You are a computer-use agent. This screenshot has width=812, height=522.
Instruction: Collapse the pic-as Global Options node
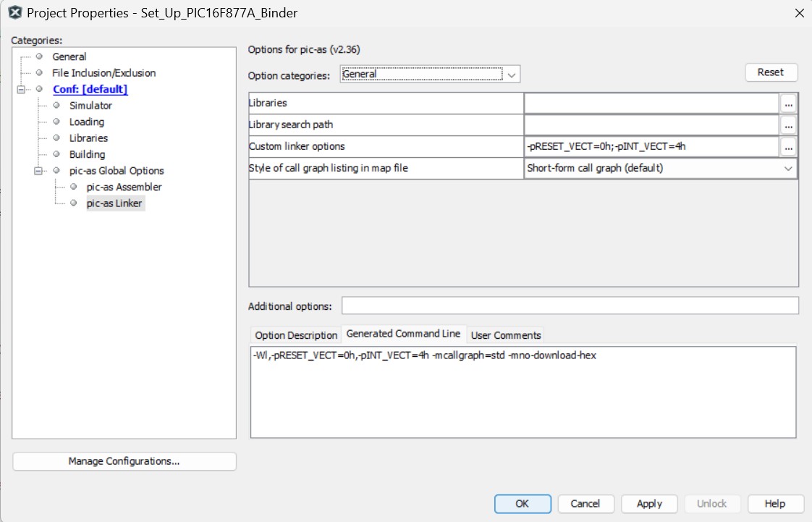38,171
